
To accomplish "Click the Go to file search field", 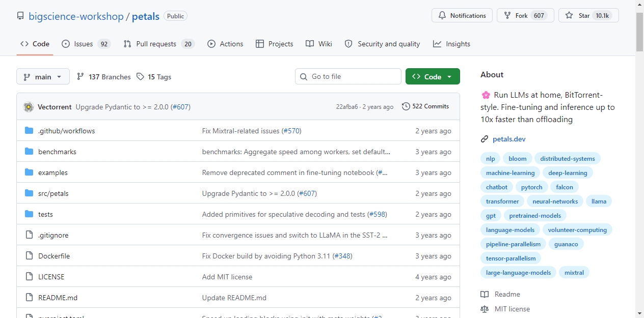I will point(348,76).
